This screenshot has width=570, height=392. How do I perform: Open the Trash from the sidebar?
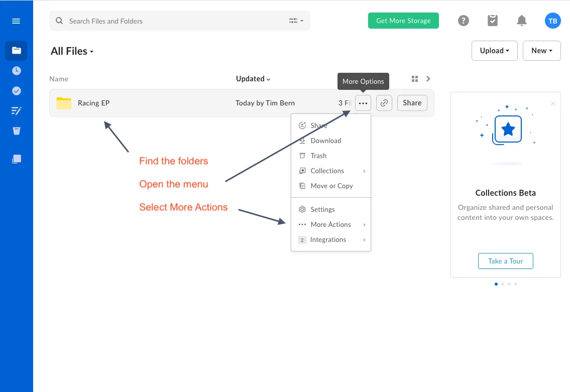[17, 130]
